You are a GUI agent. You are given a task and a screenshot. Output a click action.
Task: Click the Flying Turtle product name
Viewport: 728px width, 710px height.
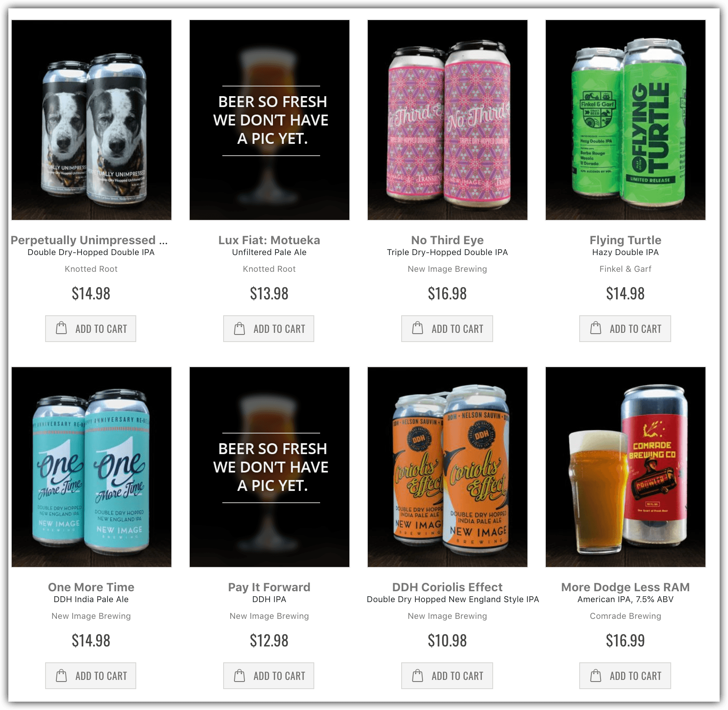click(x=625, y=240)
